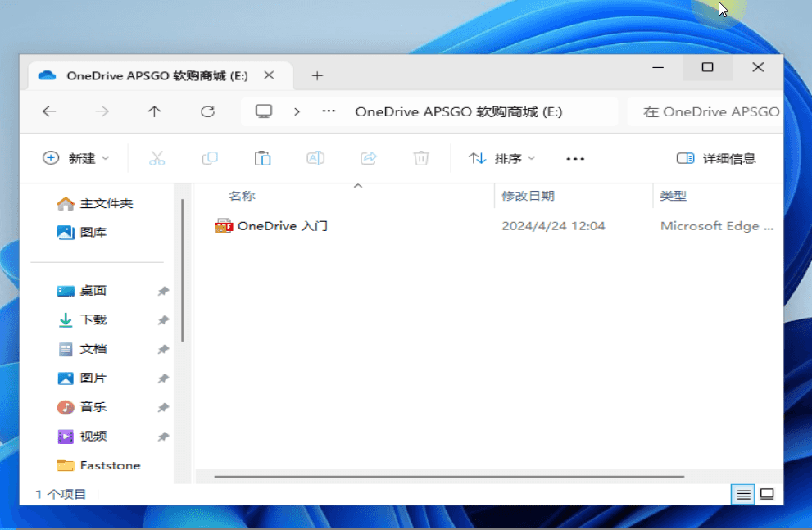Viewport: 812px width, 530px height.
Task: Focus the search box 在 OneDrive APSGO
Action: click(x=705, y=111)
